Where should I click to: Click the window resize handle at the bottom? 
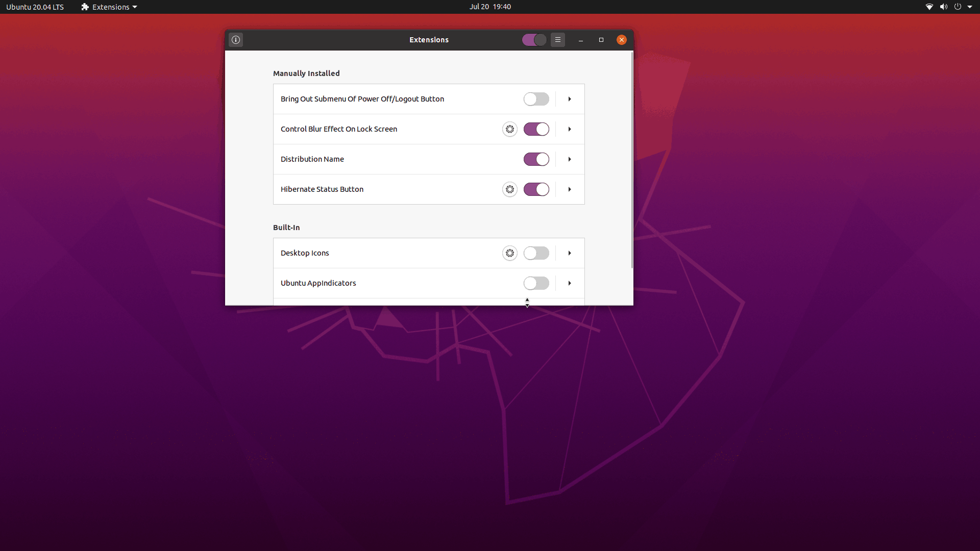[527, 303]
